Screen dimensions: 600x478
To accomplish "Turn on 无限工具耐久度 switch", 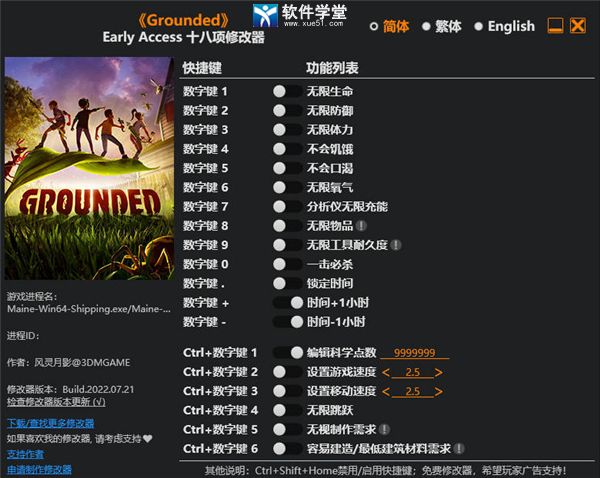I will click(288, 245).
